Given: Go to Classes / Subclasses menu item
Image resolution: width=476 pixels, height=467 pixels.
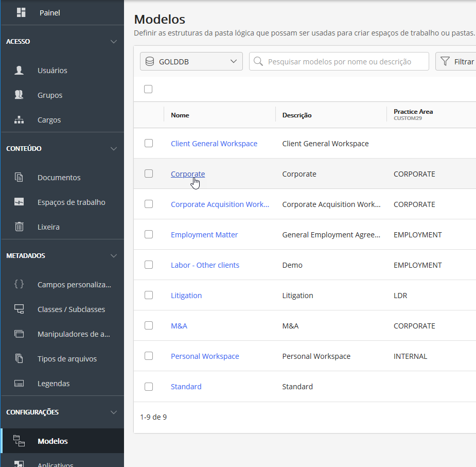Looking at the screenshot, I should [x=71, y=309].
